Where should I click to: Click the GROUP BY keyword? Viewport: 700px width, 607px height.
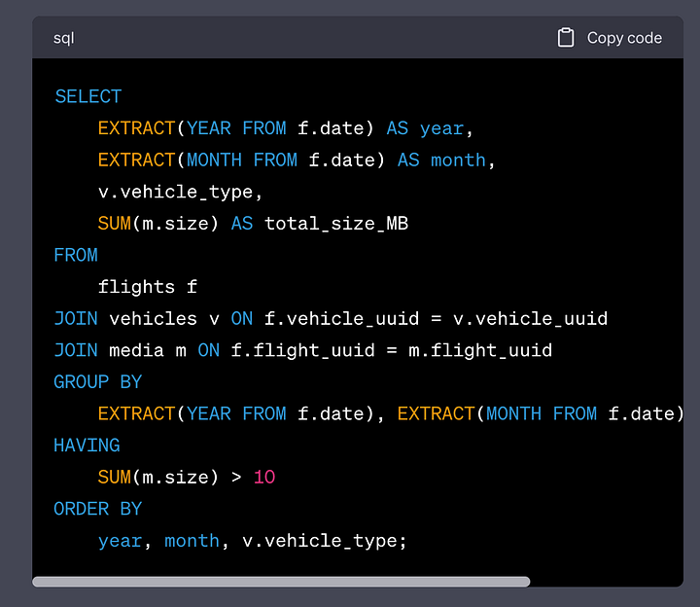(x=98, y=381)
